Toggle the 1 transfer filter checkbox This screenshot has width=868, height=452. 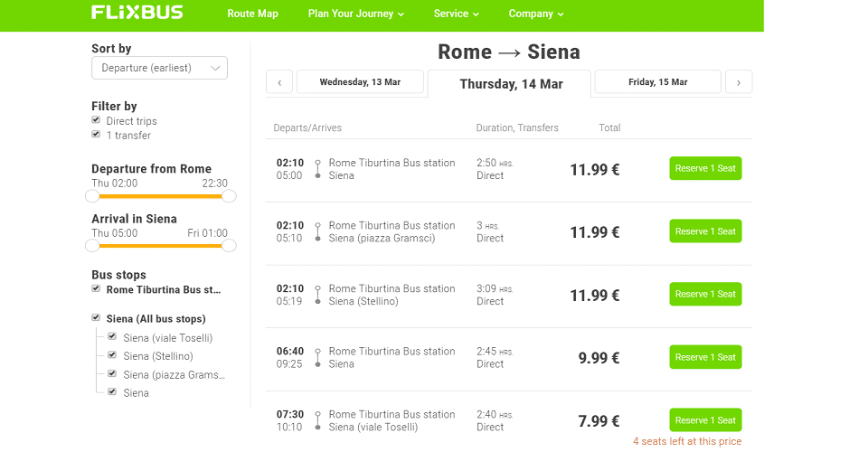pos(96,135)
